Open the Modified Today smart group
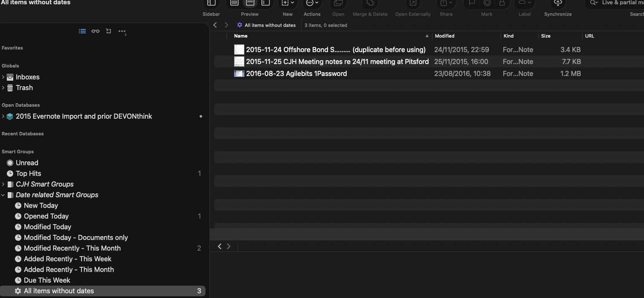The image size is (644, 298). [x=47, y=227]
